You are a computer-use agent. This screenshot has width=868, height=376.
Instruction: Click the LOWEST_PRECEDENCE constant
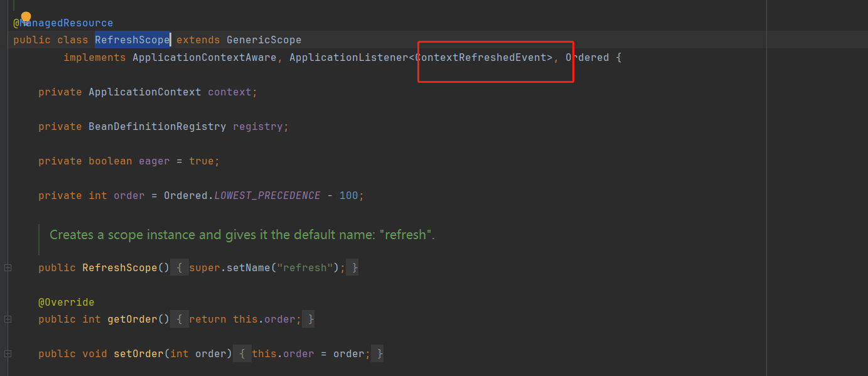(x=267, y=196)
